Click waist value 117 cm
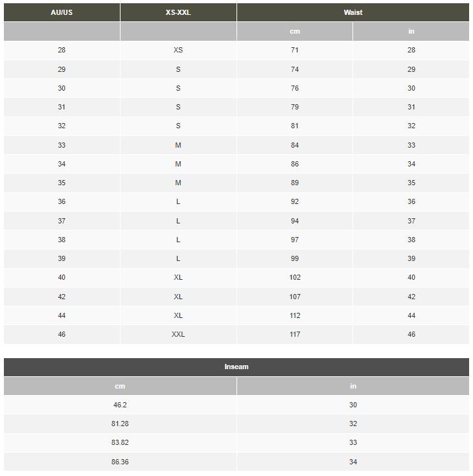Screen dimensions: 473x476 click(x=295, y=334)
